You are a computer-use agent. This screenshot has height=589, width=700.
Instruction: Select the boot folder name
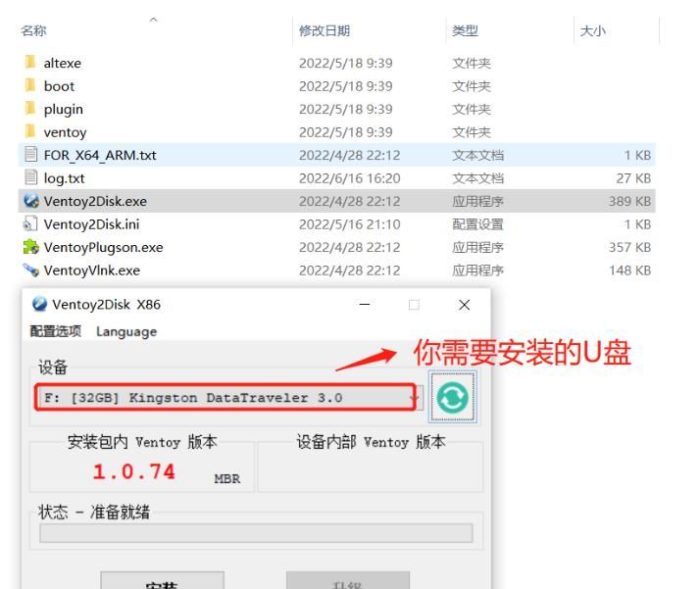[59, 86]
